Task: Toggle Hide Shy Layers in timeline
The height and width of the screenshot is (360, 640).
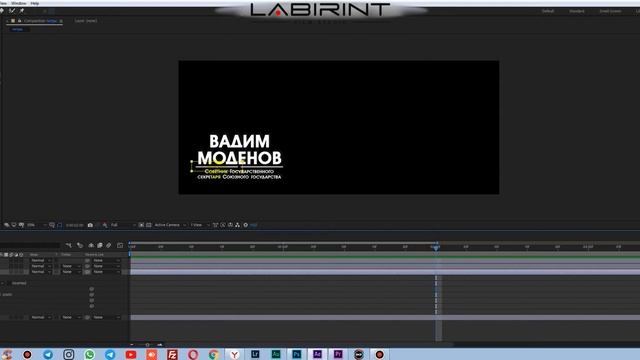Action: click(x=91, y=245)
